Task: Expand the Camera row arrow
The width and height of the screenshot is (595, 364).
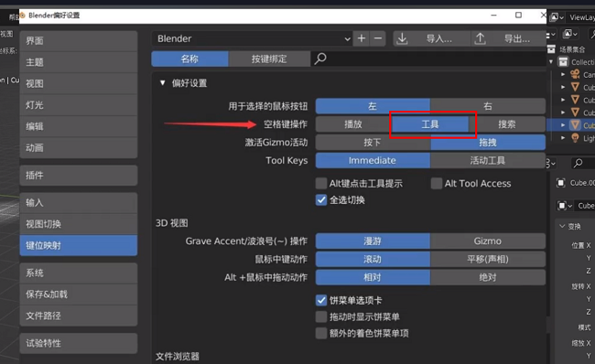Action: click(563, 75)
